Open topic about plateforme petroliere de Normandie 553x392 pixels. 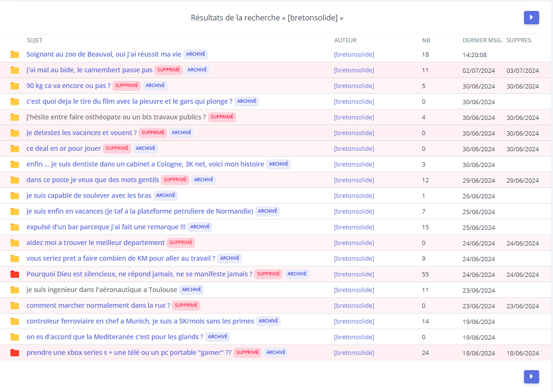(139, 211)
